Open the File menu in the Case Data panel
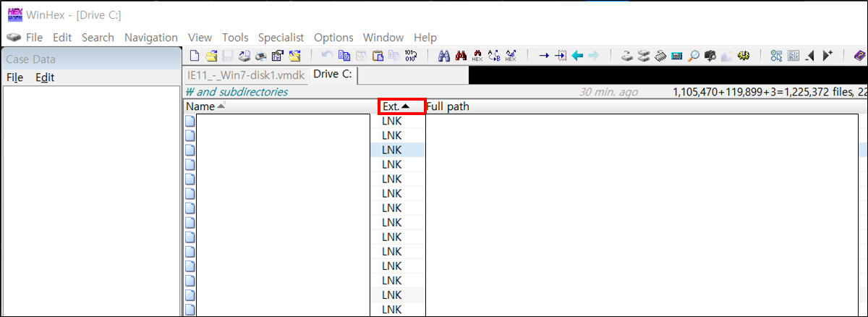The width and height of the screenshot is (868, 317). coord(14,77)
